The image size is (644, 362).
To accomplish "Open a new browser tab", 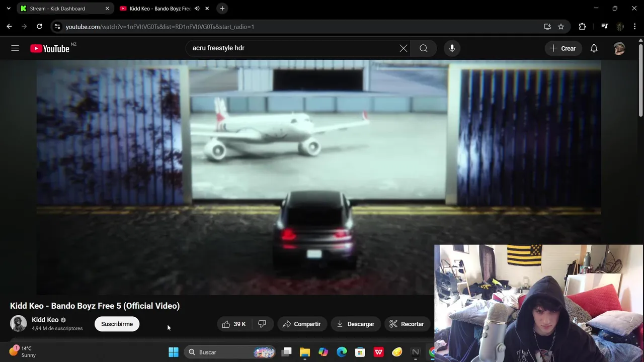I will point(222,9).
